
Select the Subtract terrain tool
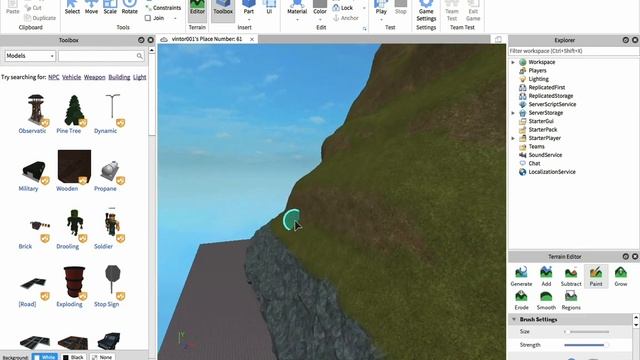tap(571, 276)
